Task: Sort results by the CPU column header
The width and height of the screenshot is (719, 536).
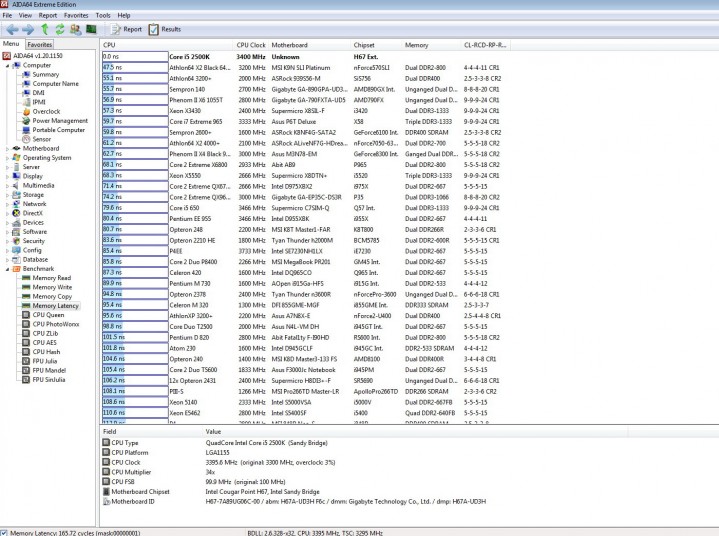Action: pos(167,45)
